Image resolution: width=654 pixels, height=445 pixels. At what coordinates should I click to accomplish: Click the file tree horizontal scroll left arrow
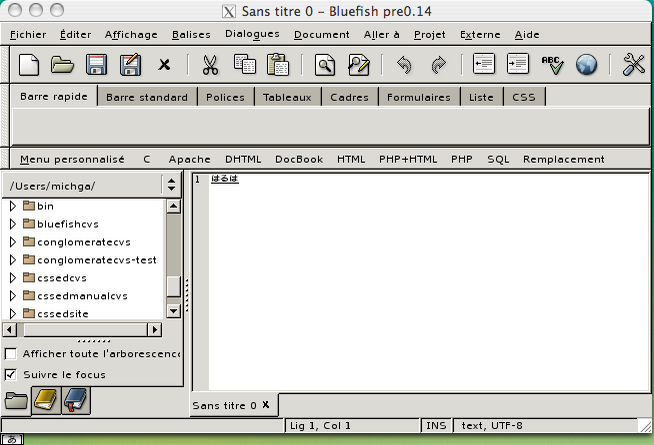pos(10,329)
